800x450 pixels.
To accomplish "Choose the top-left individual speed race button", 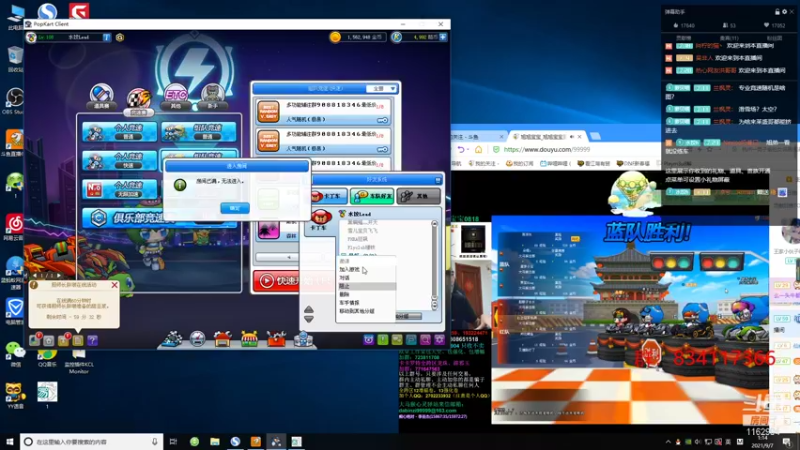I will click(x=120, y=132).
